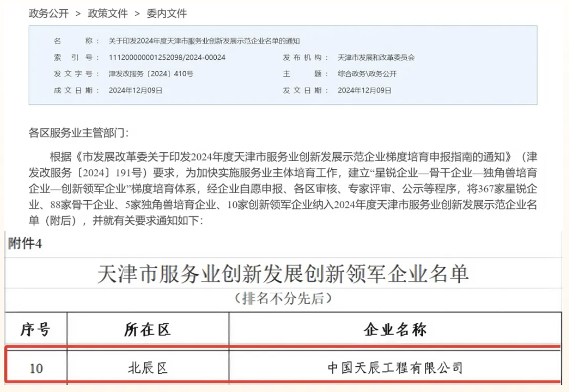Select the table cell with number 10
569x392 pixels.
36,369
